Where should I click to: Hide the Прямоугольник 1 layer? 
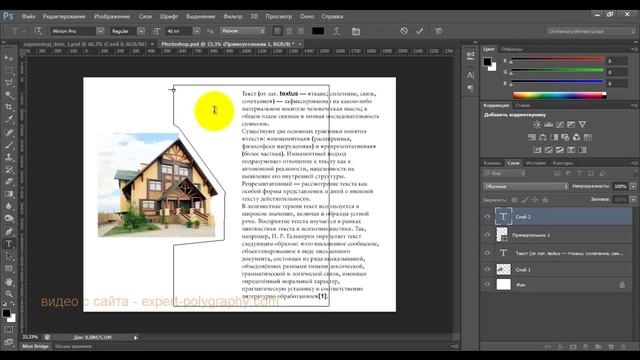(487, 235)
